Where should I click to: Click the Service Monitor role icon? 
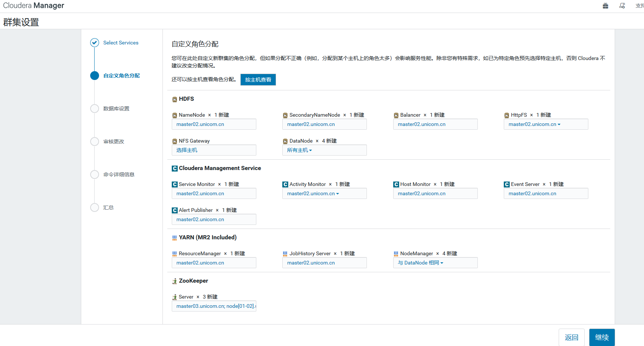pyautogui.click(x=174, y=184)
